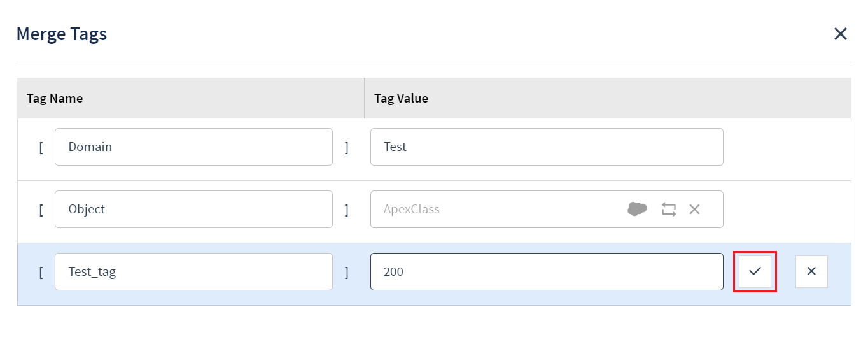Click the Merge Tags dialog title

[x=62, y=34]
